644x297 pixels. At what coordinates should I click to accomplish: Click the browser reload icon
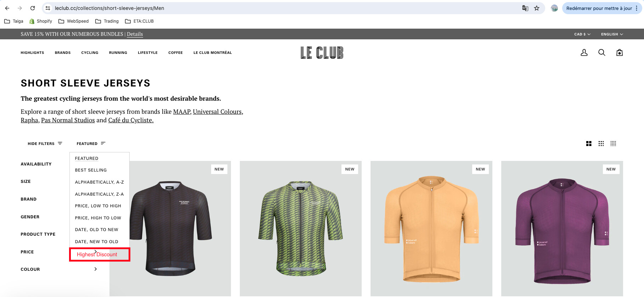(33, 8)
